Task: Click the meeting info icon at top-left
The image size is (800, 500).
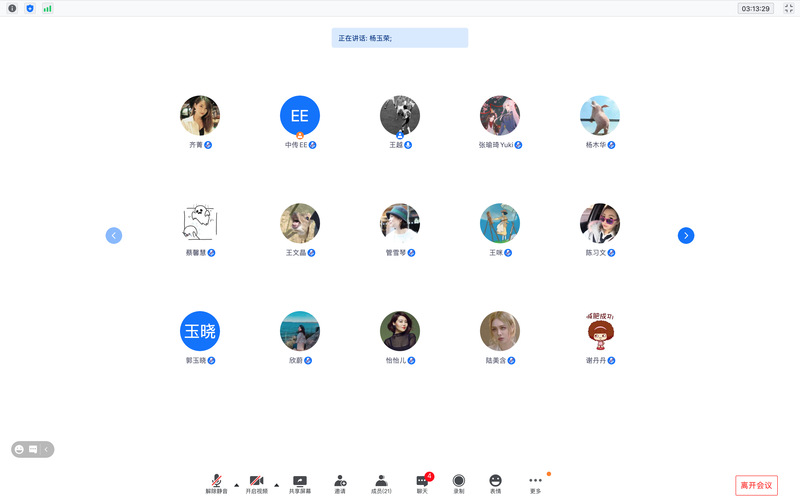Action: 13,8
